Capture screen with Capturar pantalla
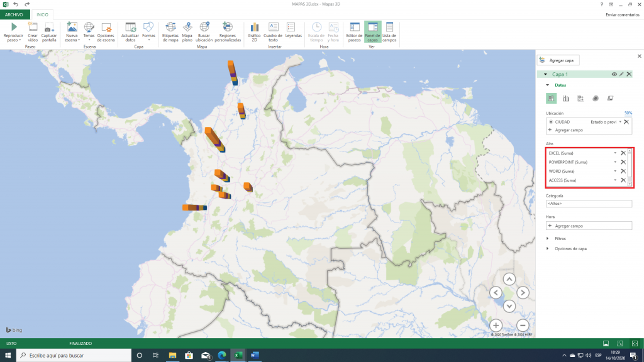Viewport: 644px width, 362px height. point(49,32)
